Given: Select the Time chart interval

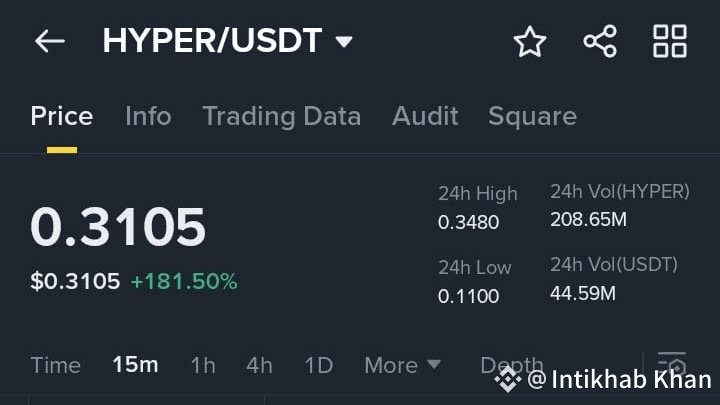Looking at the screenshot, I should [55, 365].
